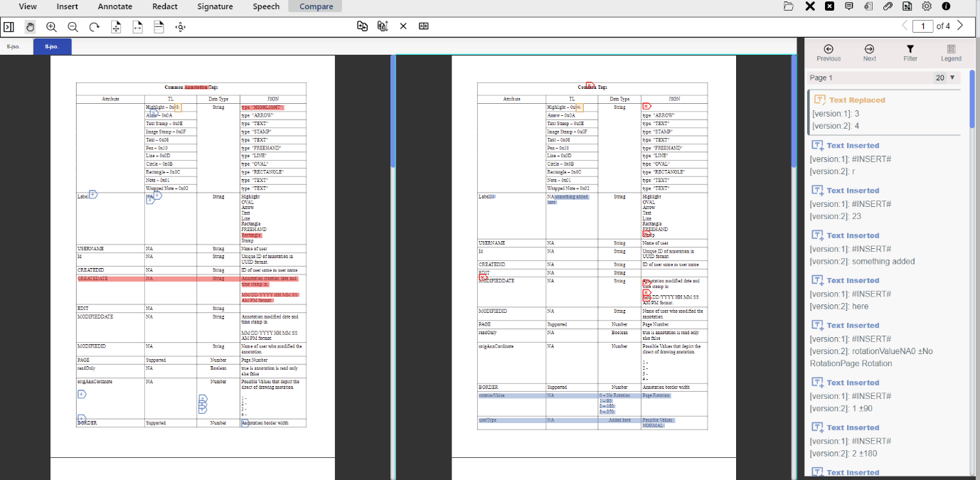Image resolution: width=980 pixels, height=480 pixels.
Task: Zoom out of the document
Action: tap(73, 26)
